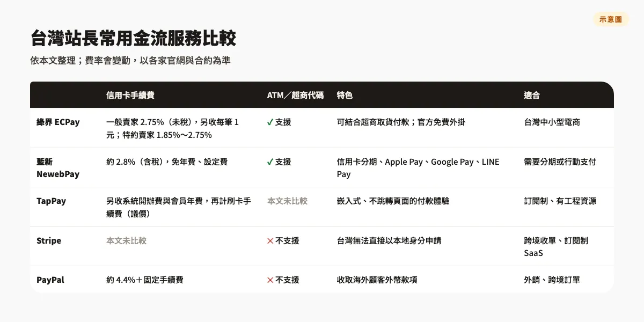The width and height of the screenshot is (644, 322).
Task: Click NewebPay feature 信用卡分期、Apple Pay
Action: pos(380,162)
